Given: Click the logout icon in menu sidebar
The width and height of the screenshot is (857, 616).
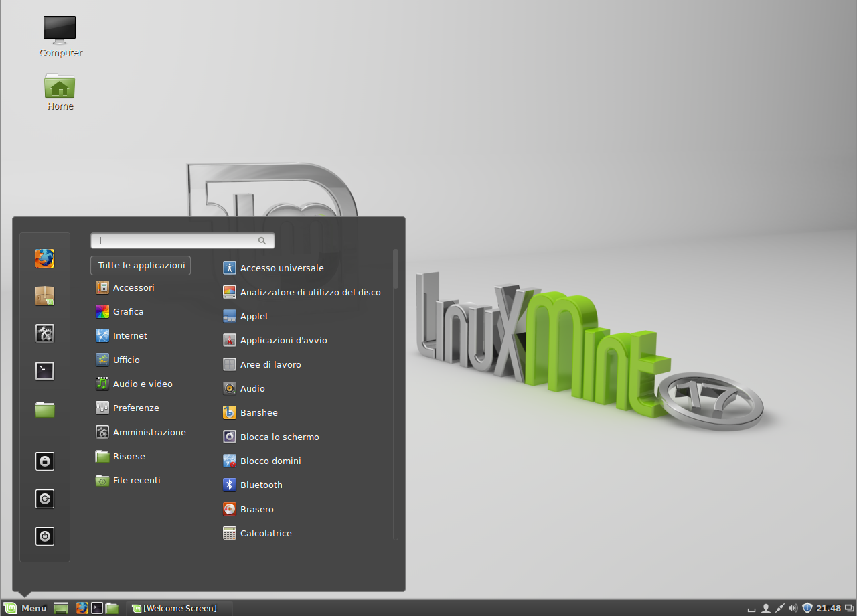Looking at the screenshot, I should (45, 499).
